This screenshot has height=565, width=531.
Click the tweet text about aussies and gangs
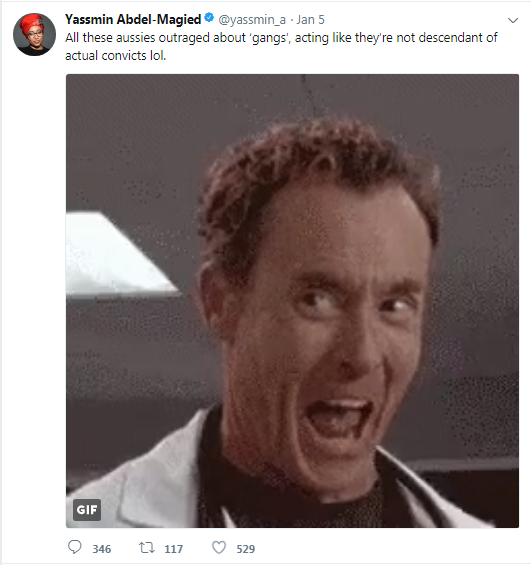point(281,46)
